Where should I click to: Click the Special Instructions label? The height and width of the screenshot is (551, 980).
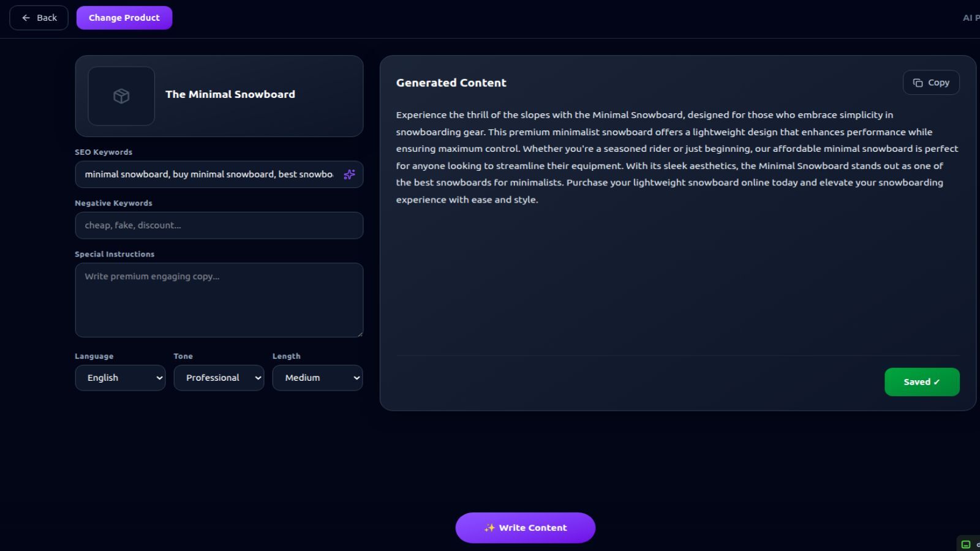click(x=115, y=254)
